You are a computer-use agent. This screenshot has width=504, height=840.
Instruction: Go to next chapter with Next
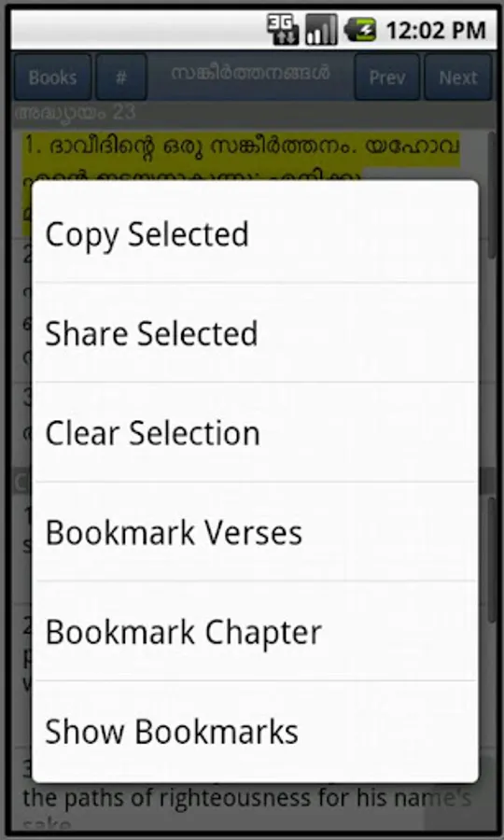[458, 77]
